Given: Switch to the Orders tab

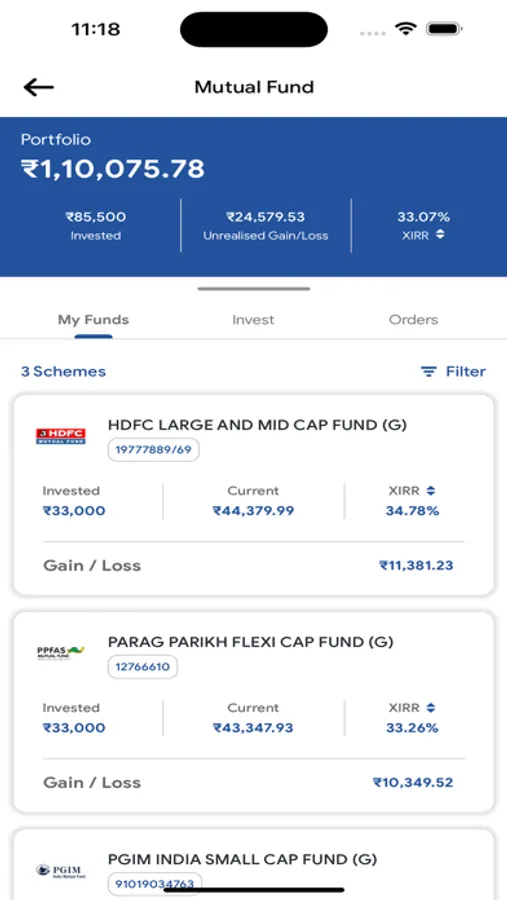Looking at the screenshot, I should pos(413,320).
